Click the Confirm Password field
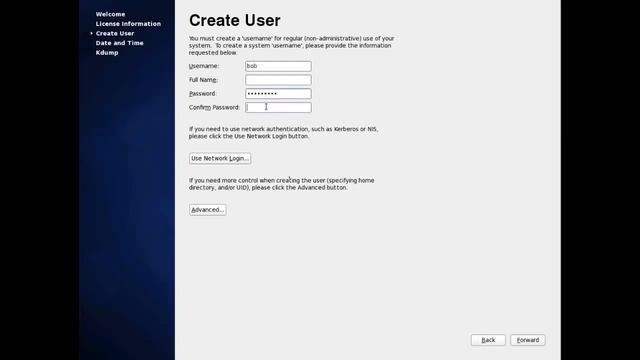This screenshot has width=640, height=360. coord(278,107)
